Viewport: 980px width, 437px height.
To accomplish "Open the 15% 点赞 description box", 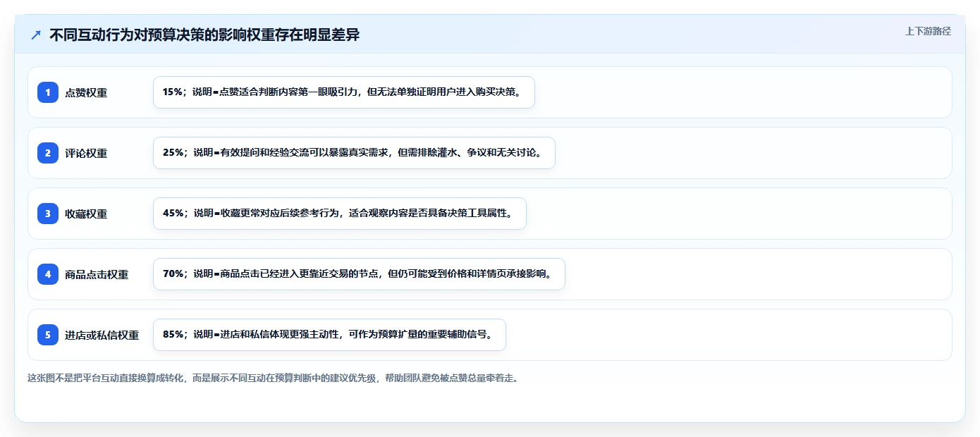I will click(x=344, y=92).
